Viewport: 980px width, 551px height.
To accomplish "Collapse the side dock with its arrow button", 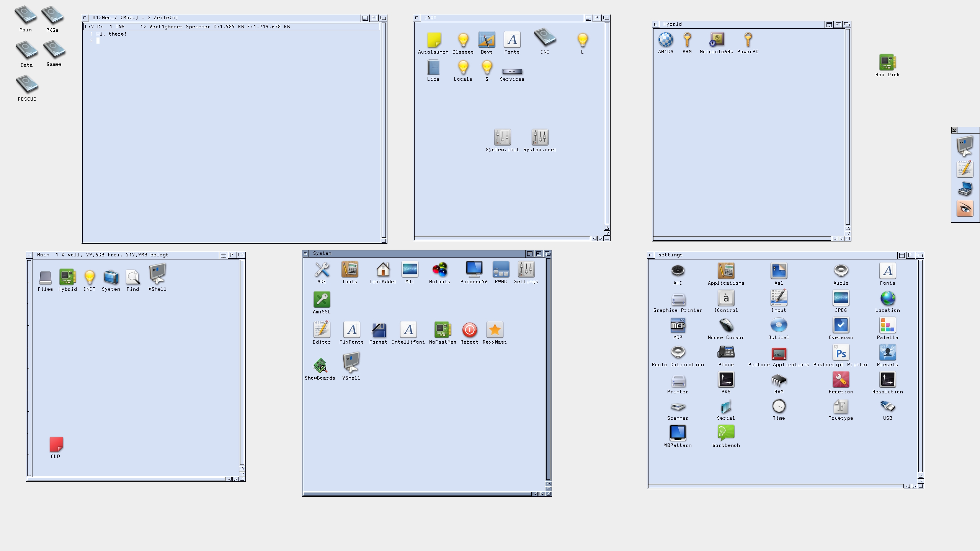I will pos(954,130).
